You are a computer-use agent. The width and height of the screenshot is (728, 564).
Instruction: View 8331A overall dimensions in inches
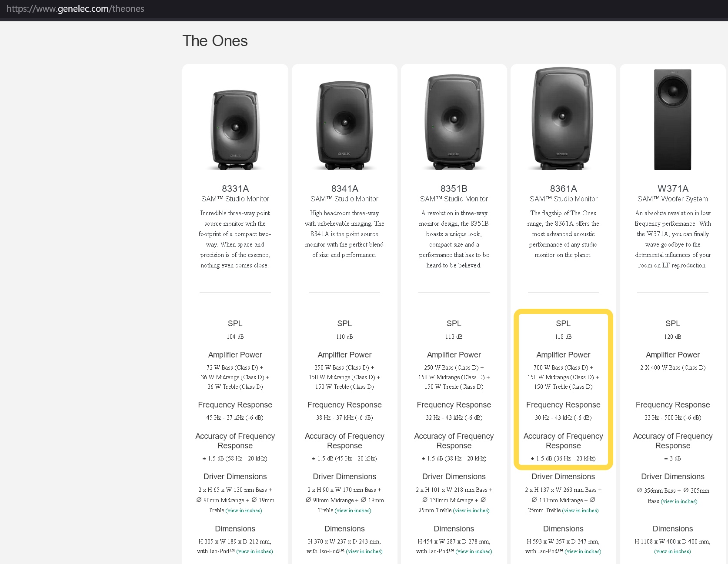254,551
